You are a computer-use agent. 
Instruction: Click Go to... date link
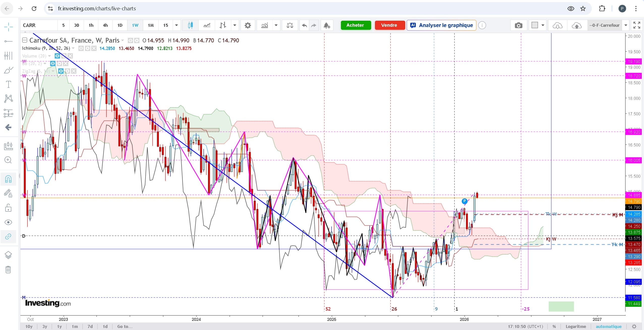pos(125,326)
